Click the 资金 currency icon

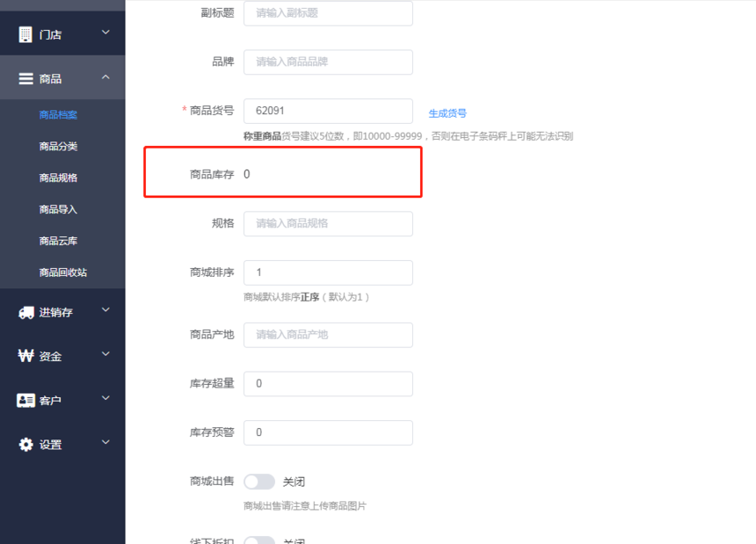tap(26, 356)
